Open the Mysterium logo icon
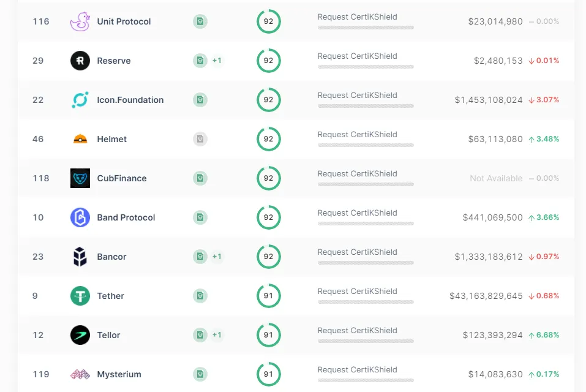 [80, 374]
